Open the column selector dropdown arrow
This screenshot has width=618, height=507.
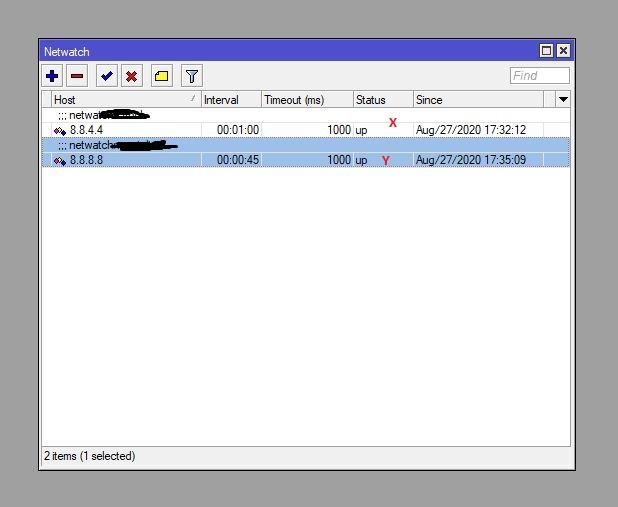(562, 100)
